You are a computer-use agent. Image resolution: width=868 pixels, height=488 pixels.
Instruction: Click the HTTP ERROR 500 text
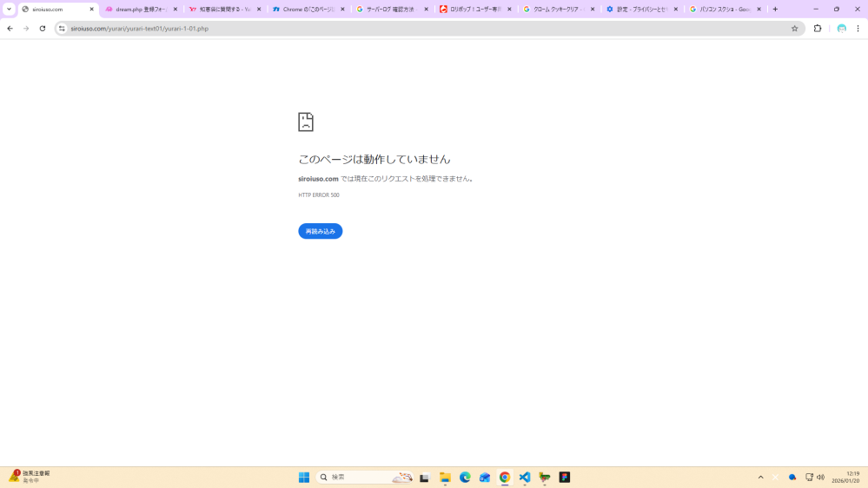click(x=319, y=195)
